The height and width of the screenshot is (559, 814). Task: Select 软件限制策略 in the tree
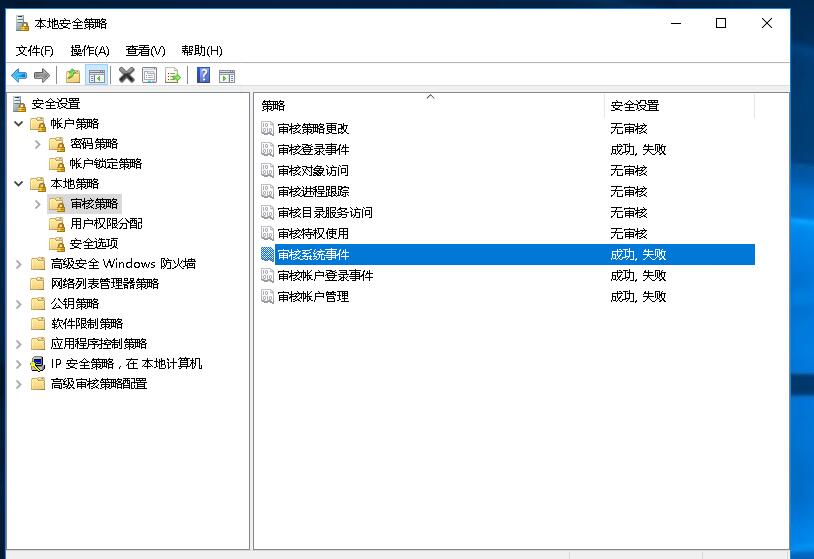[x=87, y=324]
